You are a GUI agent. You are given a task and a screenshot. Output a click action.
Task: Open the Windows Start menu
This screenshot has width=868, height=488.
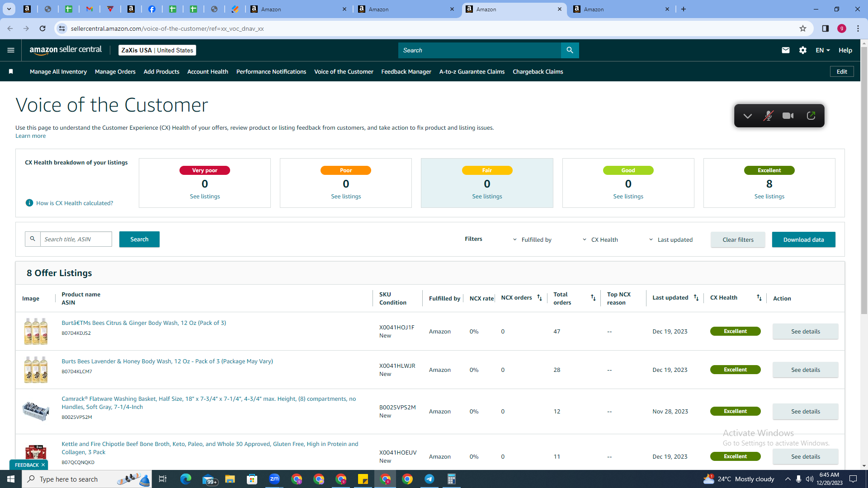[x=11, y=479]
